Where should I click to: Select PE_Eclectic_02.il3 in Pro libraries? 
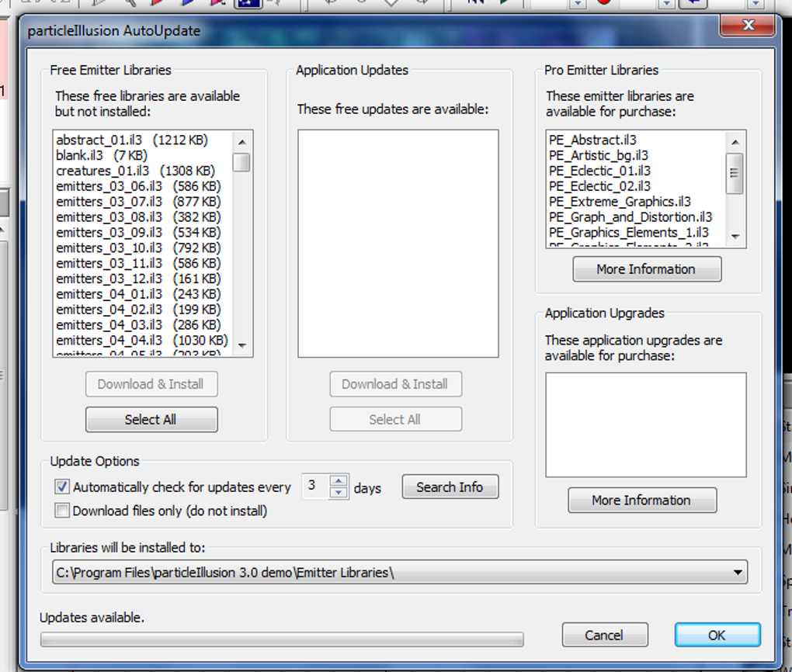[599, 186]
